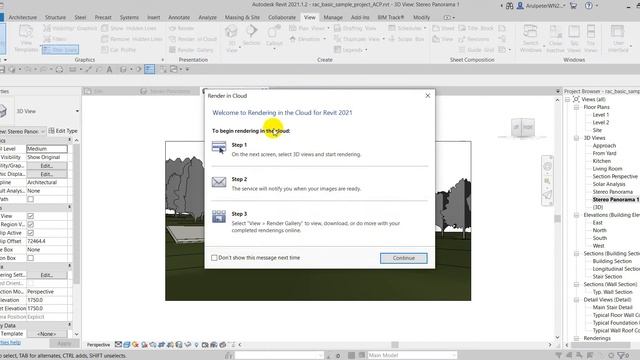Collapse the Views (all) root node
Viewport: 640px width, 360px height.
[x=567, y=100]
